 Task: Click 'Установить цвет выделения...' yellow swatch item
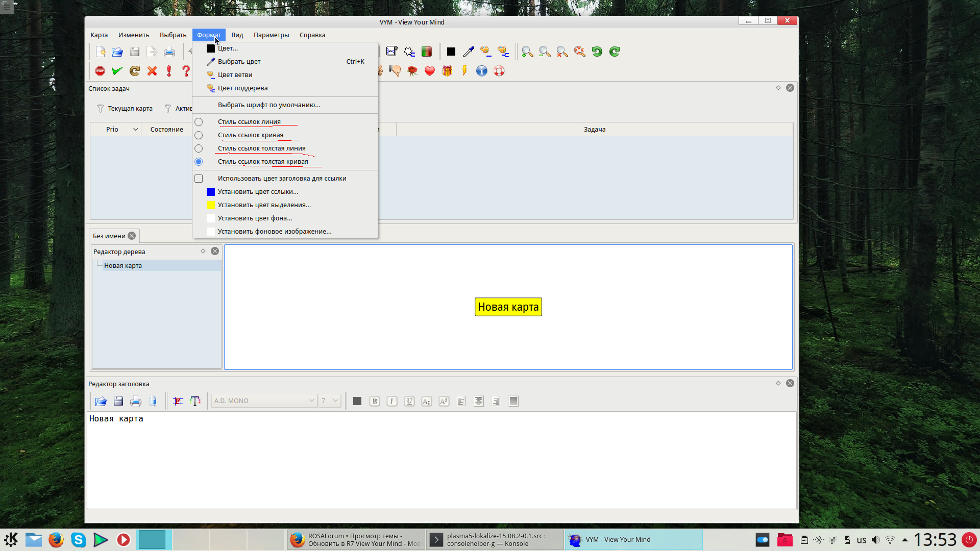tap(264, 205)
